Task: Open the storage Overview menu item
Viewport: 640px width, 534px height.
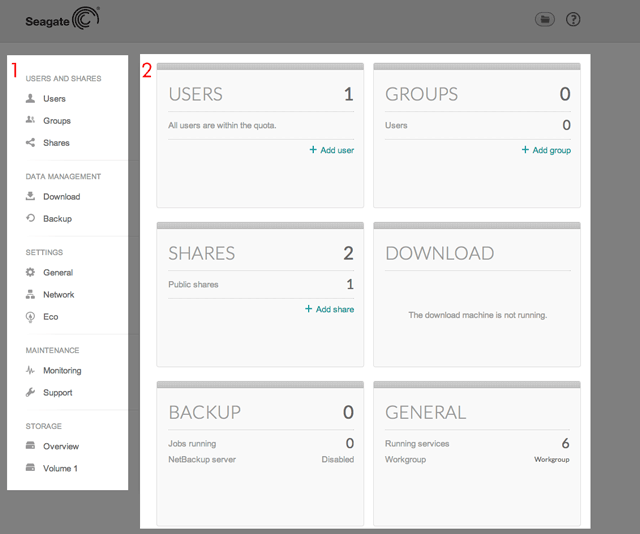Action: click(60, 447)
